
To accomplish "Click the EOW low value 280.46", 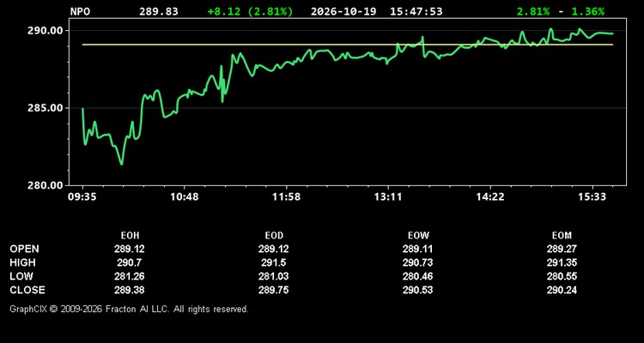I will (417, 276).
